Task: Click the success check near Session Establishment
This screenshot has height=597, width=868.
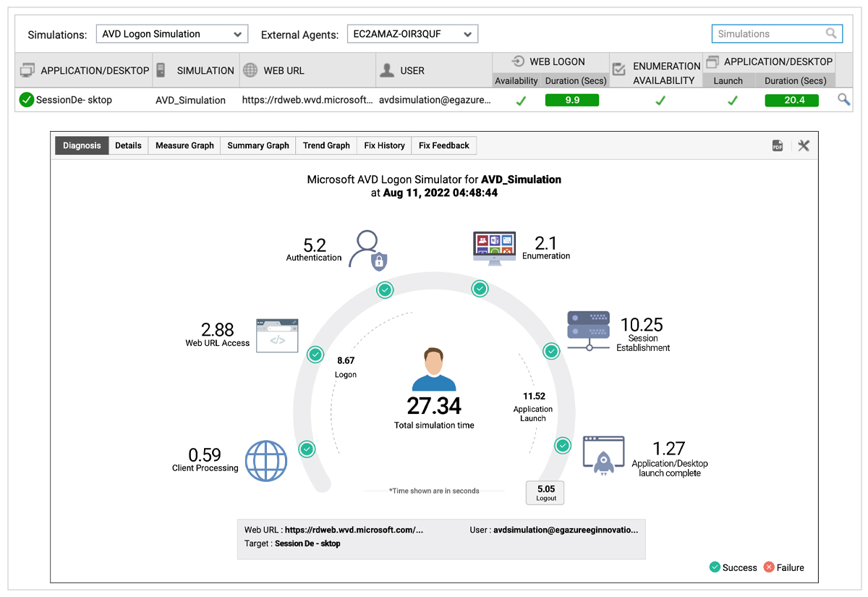Action: (x=551, y=352)
